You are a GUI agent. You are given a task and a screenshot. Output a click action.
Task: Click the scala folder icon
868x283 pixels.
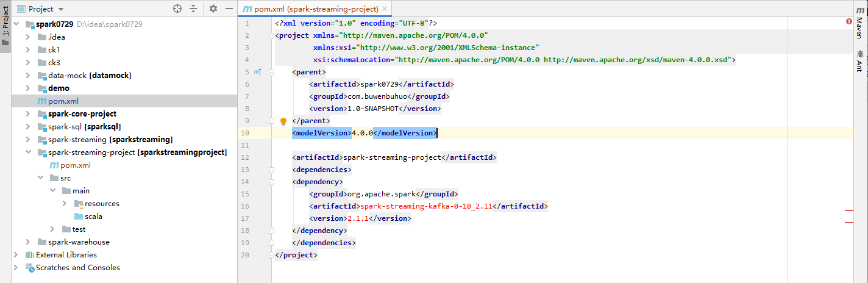point(79,216)
